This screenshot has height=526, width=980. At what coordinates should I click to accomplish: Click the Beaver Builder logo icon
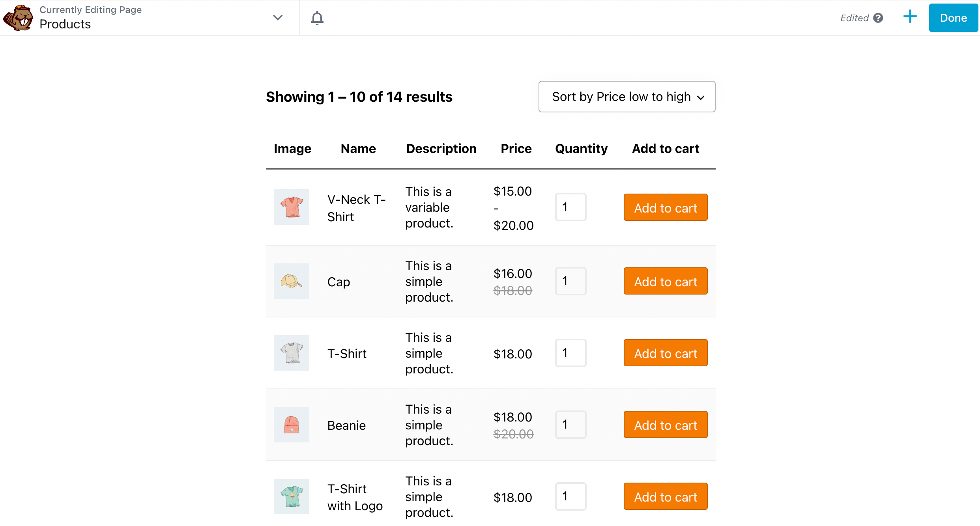(x=18, y=18)
